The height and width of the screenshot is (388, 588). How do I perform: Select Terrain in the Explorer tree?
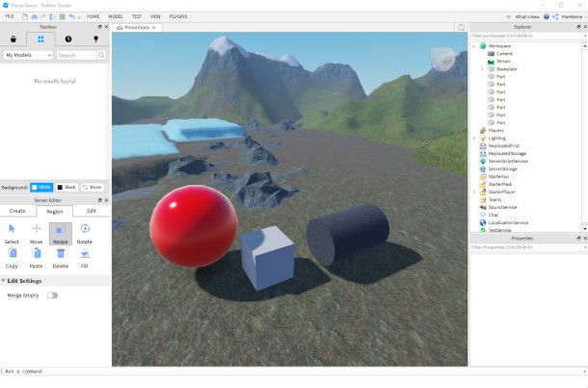503,62
